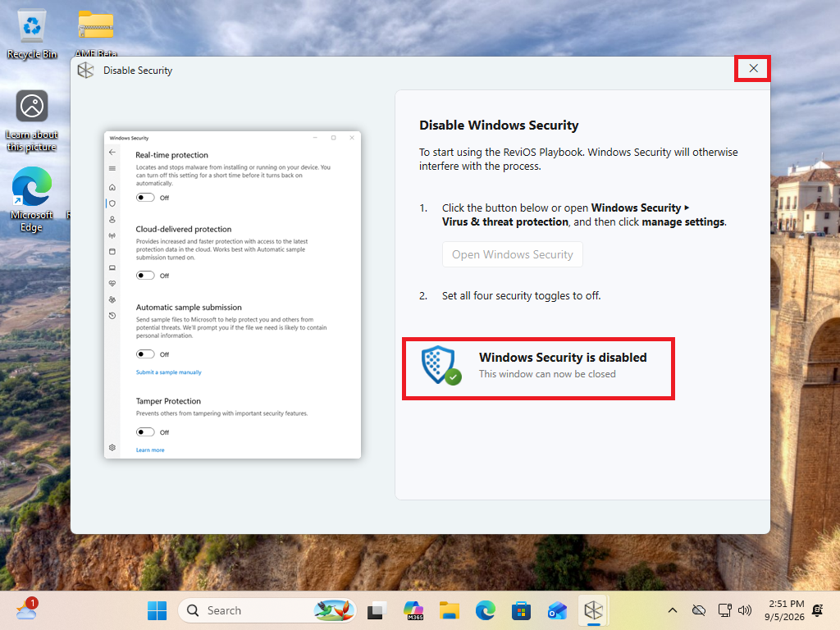Toggle Tamper Protection switch in the preview

click(x=145, y=431)
